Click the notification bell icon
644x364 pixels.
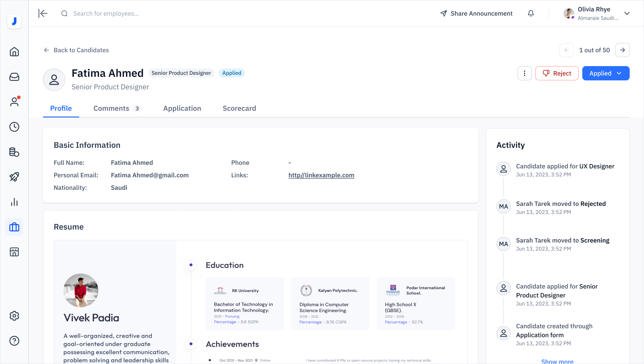point(531,13)
